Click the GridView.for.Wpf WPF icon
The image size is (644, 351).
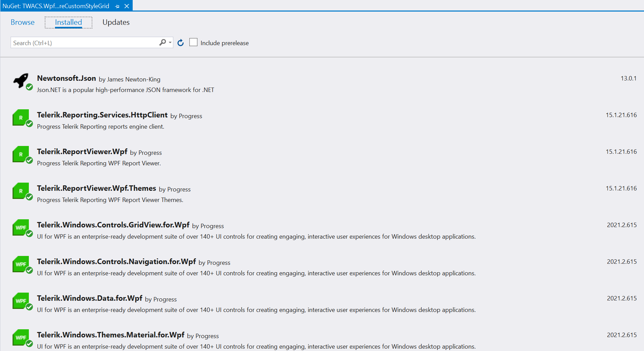pos(21,228)
